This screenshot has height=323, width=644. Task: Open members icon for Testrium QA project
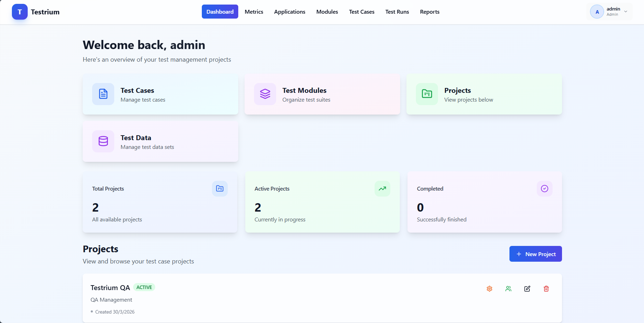[x=508, y=289]
